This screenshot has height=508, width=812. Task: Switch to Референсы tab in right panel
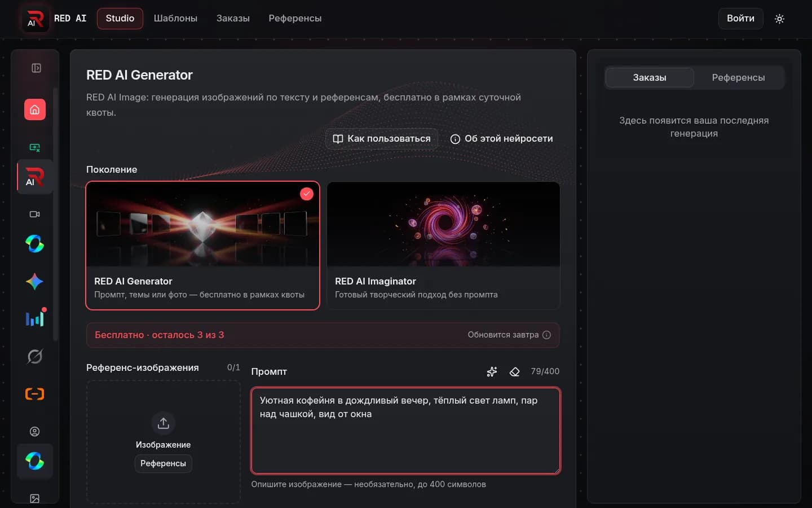738,77
